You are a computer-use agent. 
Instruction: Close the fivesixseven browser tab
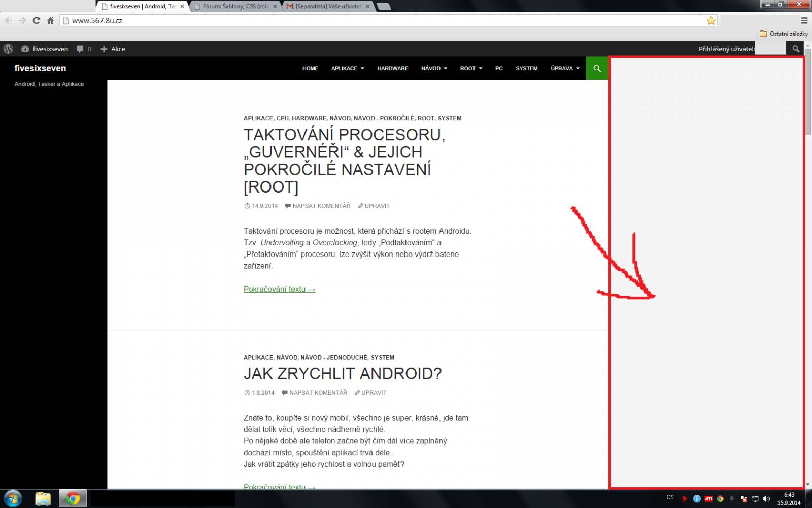pos(182,6)
